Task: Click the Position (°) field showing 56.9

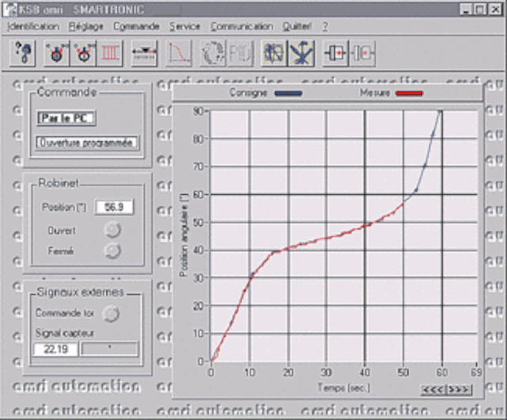Action: coord(114,207)
